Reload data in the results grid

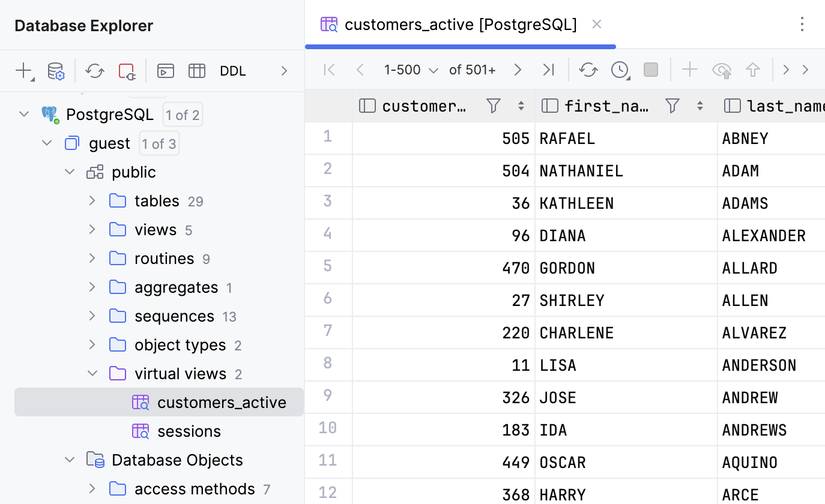tap(588, 70)
